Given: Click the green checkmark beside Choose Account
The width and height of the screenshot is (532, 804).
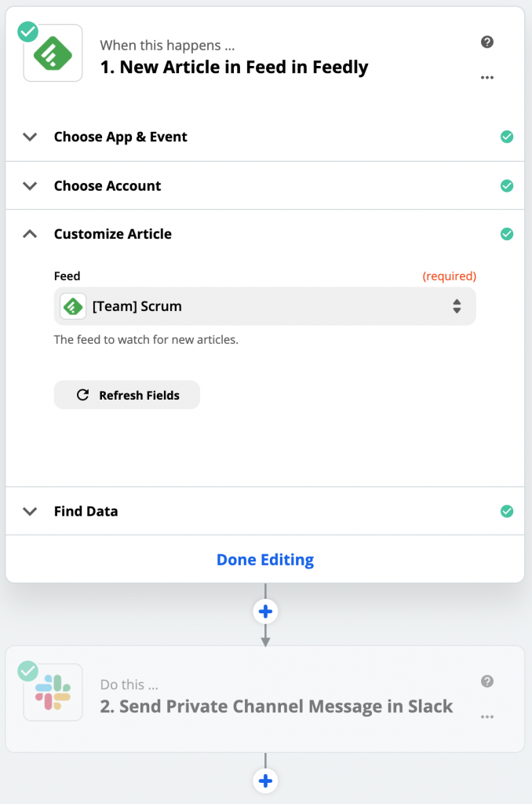Looking at the screenshot, I should [x=507, y=186].
